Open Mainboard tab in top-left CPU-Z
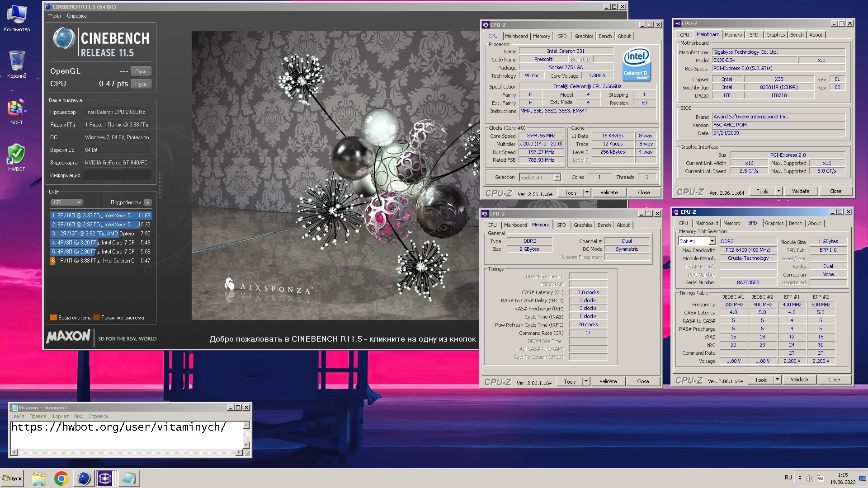Screen dimensions: 868x488 coord(516,36)
